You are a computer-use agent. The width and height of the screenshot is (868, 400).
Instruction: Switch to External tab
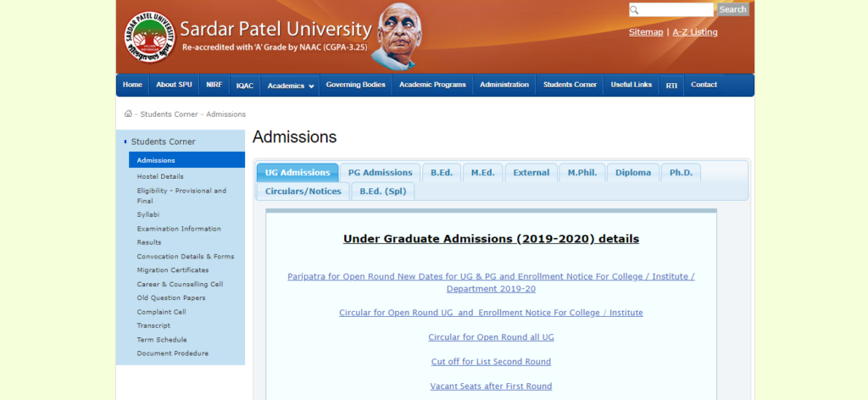click(531, 173)
